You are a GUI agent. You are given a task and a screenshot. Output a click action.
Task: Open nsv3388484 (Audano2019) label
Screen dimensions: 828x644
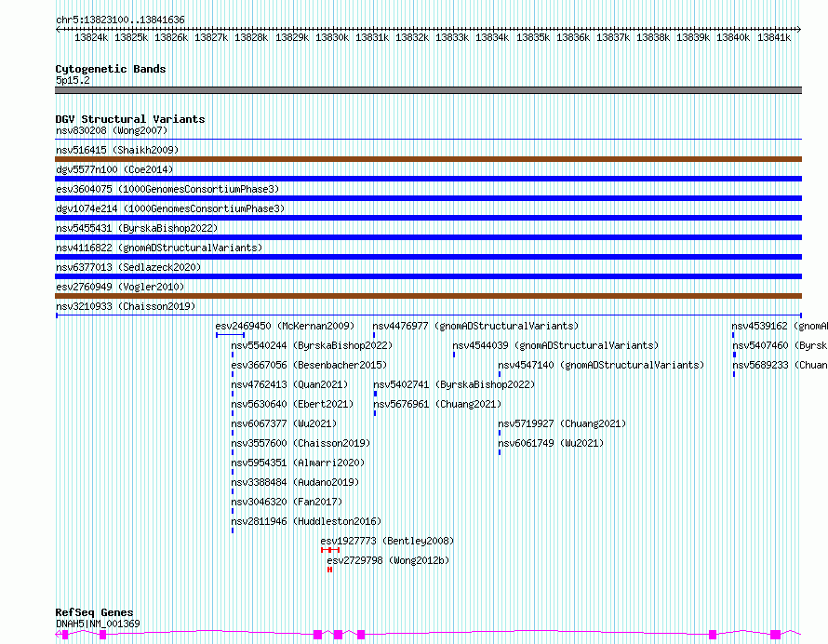click(x=295, y=482)
